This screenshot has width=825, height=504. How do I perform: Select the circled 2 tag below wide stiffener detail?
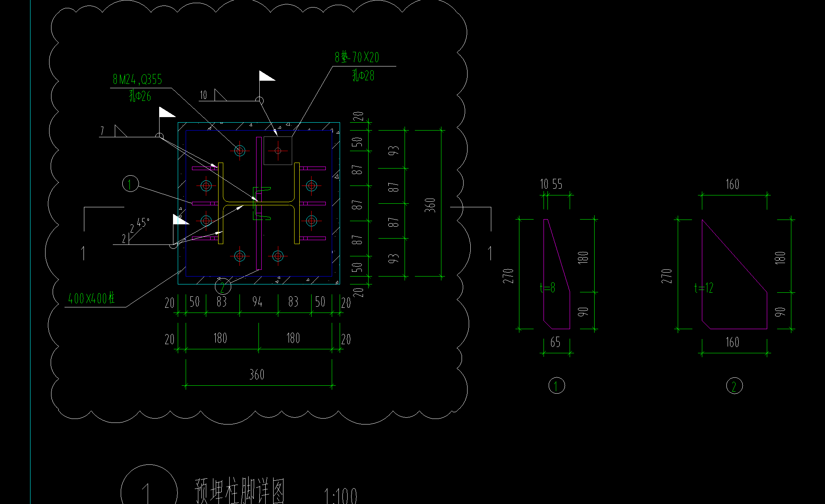pyautogui.click(x=734, y=386)
